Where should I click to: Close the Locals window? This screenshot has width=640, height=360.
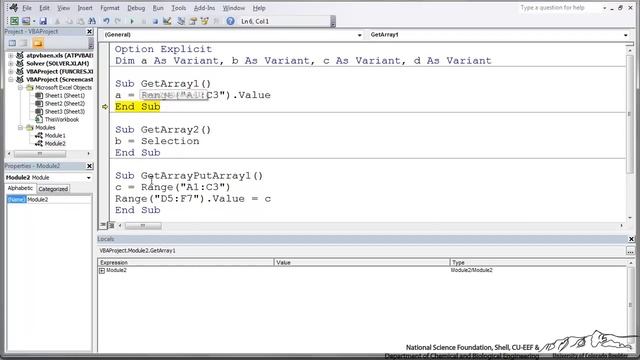[631, 239]
